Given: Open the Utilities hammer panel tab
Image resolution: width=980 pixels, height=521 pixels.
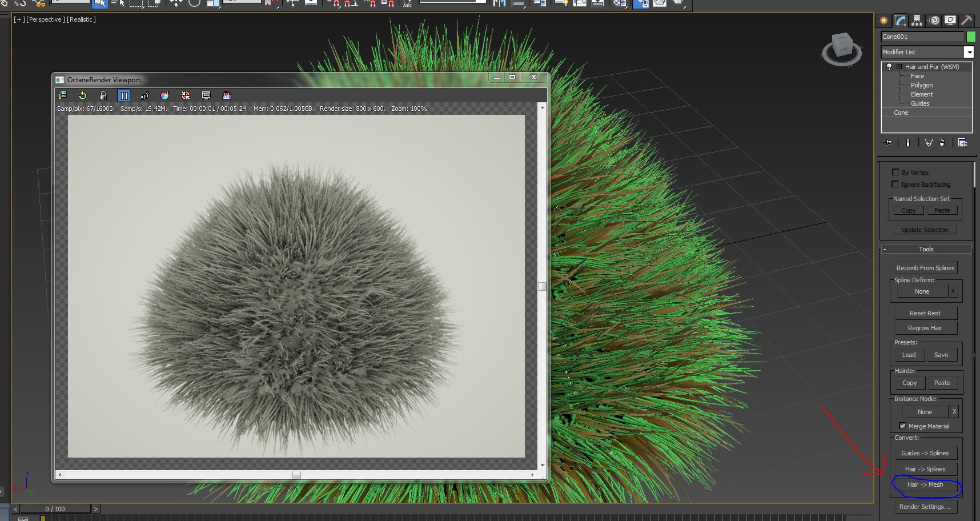Looking at the screenshot, I should tap(966, 21).
